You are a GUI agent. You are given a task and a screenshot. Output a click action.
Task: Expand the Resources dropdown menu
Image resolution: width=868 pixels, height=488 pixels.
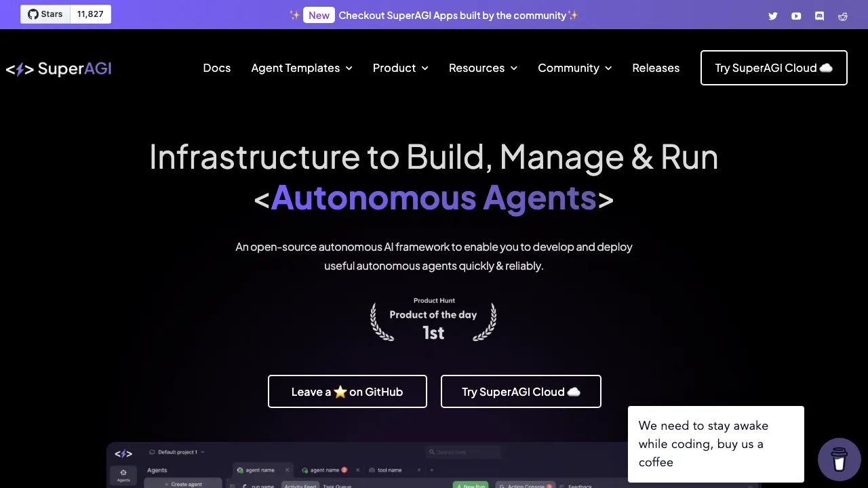point(483,68)
